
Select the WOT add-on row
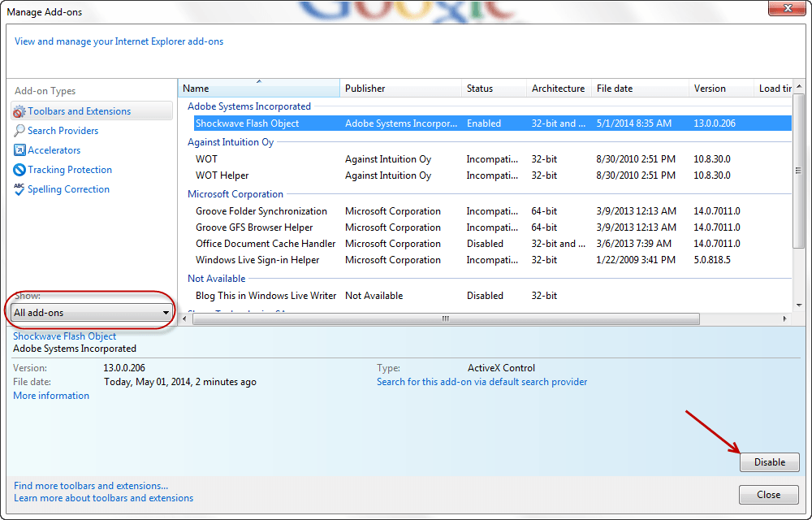click(x=493, y=159)
